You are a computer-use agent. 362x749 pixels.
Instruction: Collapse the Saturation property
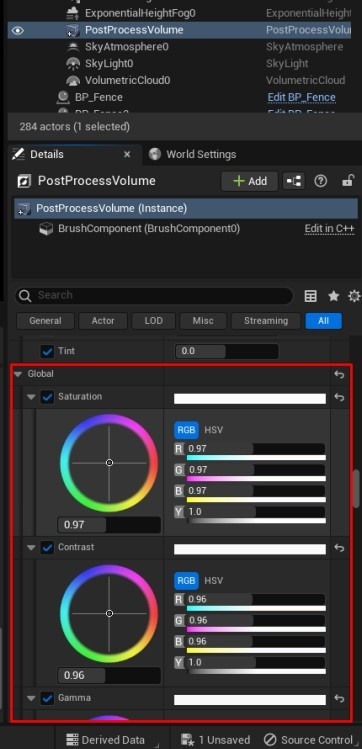32,397
